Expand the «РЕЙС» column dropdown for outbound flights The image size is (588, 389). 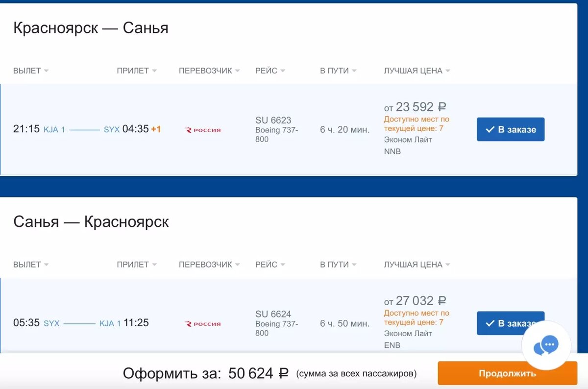coord(282,71)
